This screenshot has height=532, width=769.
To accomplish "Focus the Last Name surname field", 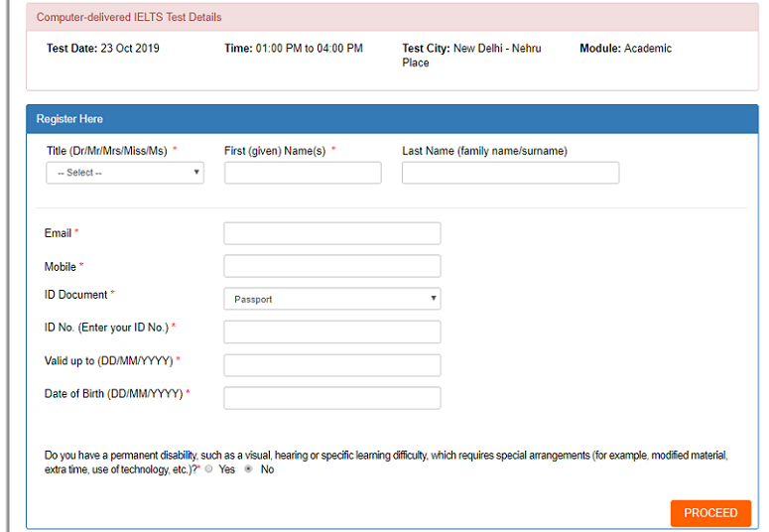I will pyautogui.click(x=510, y=173).
